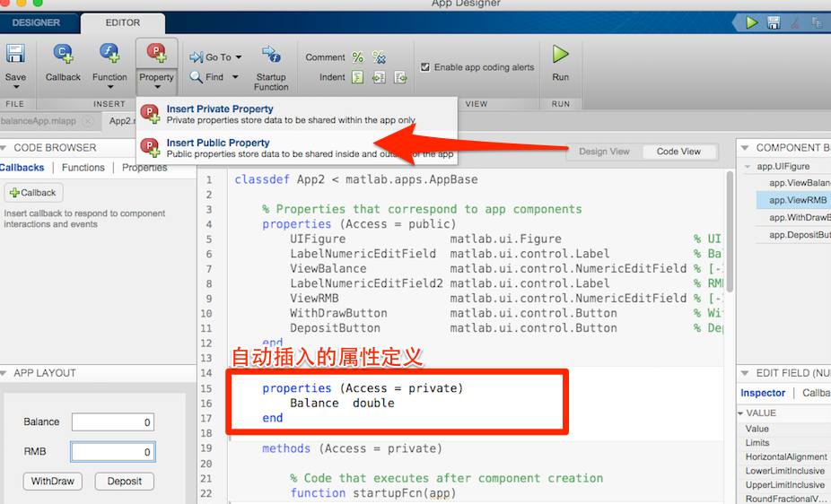Click the WithDraw button in layout preview
Image resolution: width=831 pixels, height=504 pixels.
52,482
